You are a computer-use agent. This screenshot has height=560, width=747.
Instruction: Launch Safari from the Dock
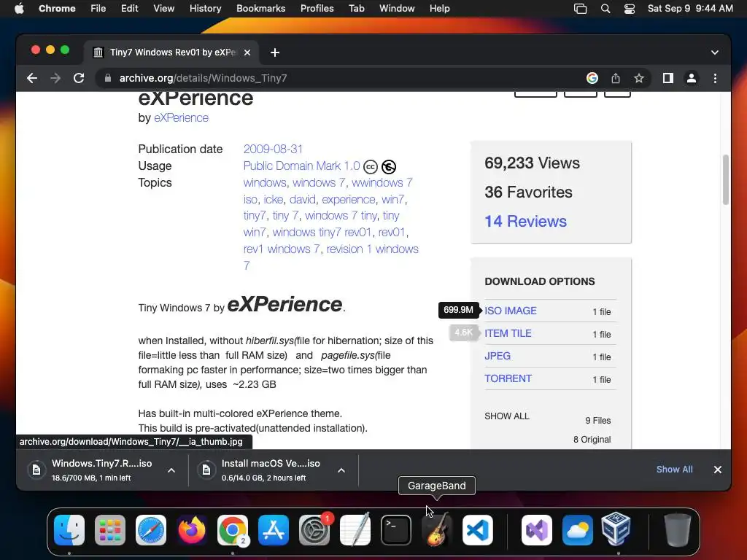[151, 530]
